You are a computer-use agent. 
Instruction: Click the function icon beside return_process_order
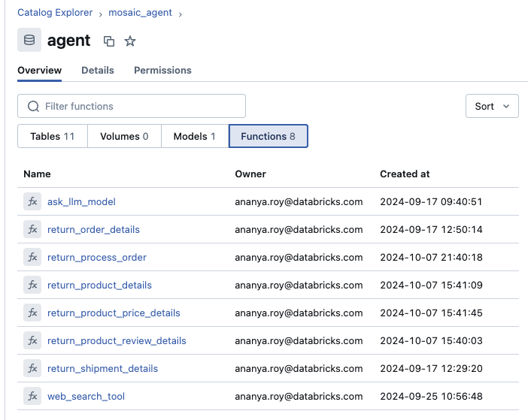pyautogui.click(x=32, y=257)
